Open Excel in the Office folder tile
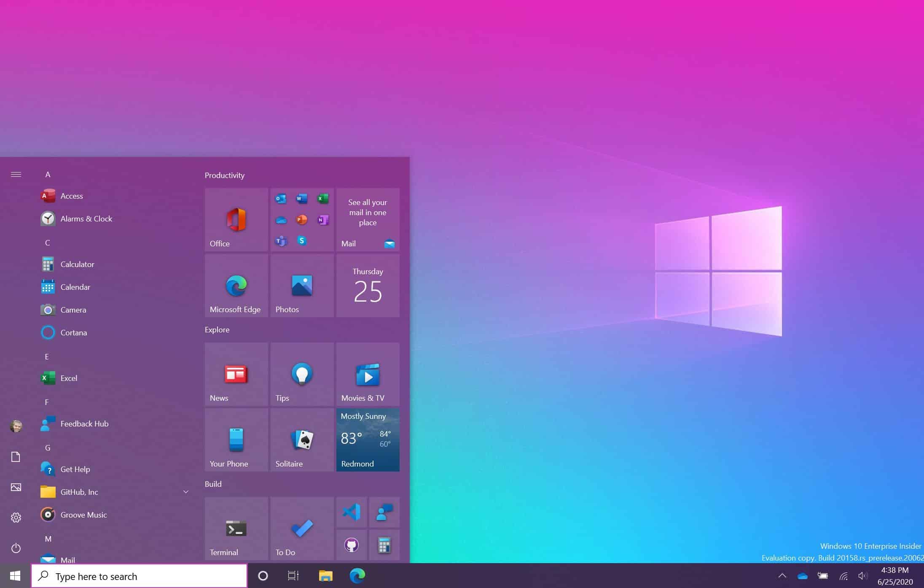Screen dimensions: 924x588 [323, 198]
